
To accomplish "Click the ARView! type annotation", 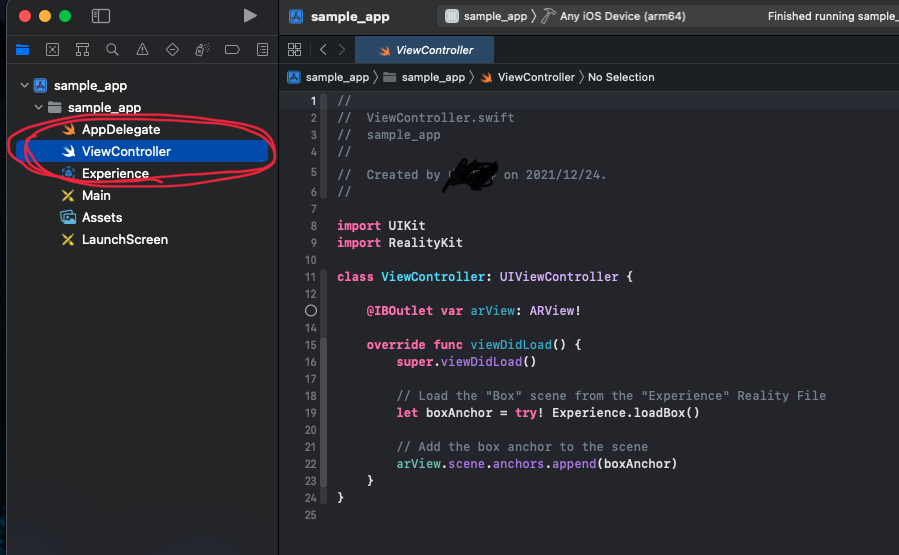I will [555, 311].
